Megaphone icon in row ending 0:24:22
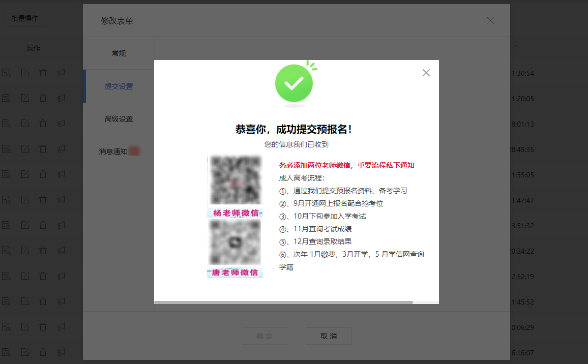Image resolution: width=588 pixels, height=364 pixels. [61, 251]
